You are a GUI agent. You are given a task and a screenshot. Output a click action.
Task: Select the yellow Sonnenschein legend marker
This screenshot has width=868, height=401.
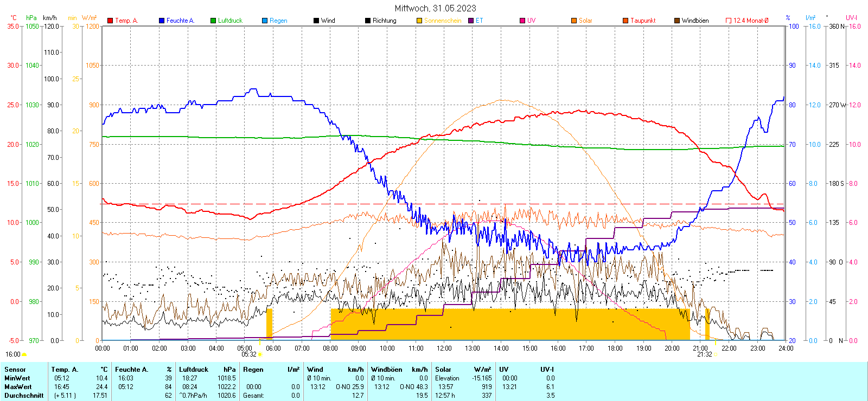[x=419, y=21]
